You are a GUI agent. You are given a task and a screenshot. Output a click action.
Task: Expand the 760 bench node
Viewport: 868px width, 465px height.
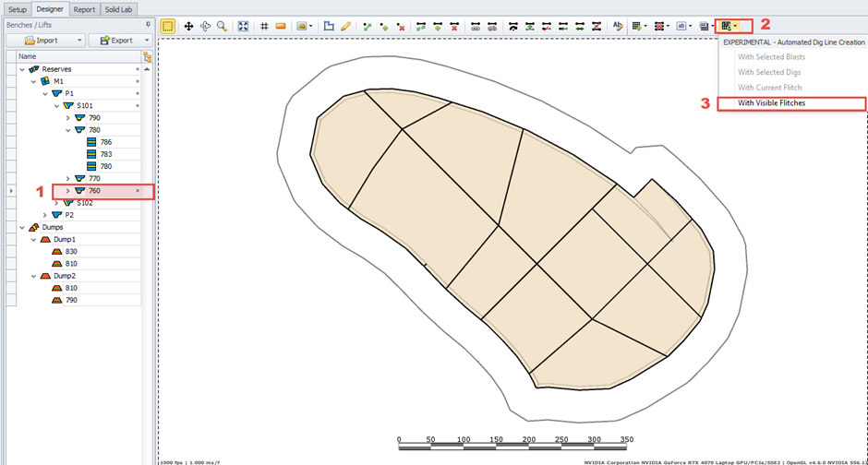point(67,191)
